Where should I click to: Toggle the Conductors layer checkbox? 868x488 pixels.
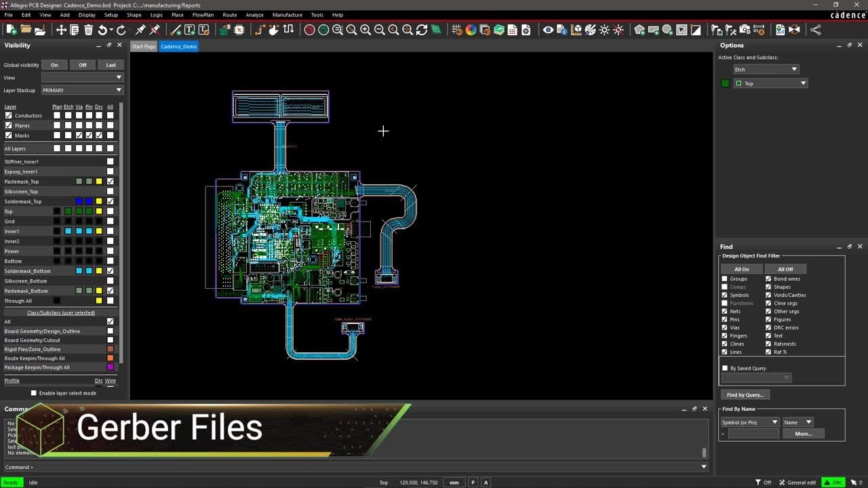(9, 115)
